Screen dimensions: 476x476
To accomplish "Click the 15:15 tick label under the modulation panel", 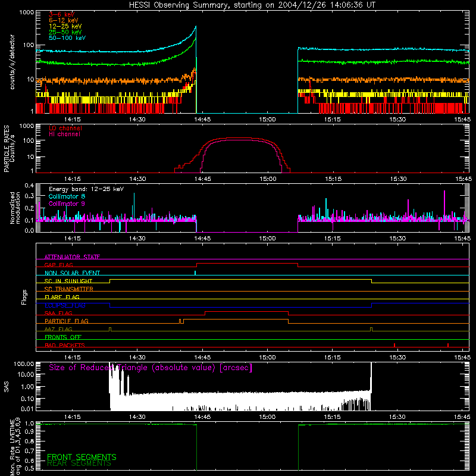I will point(333,239).
